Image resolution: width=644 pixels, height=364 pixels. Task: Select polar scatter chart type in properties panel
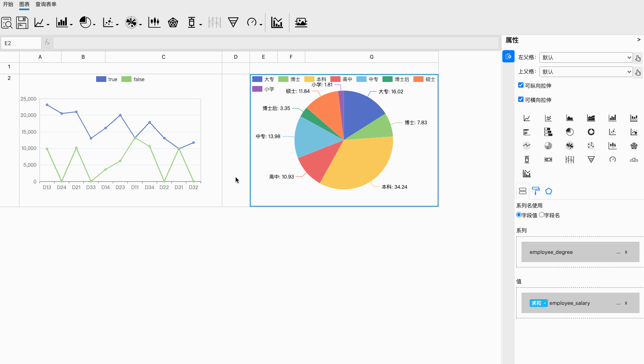(591, 146)
